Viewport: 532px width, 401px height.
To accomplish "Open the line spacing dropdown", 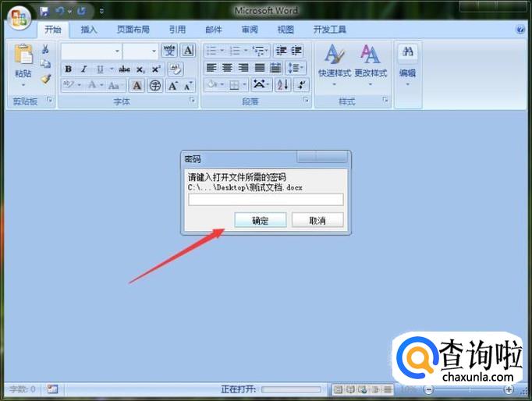I will pyautogui.click(x=296, y=68).
